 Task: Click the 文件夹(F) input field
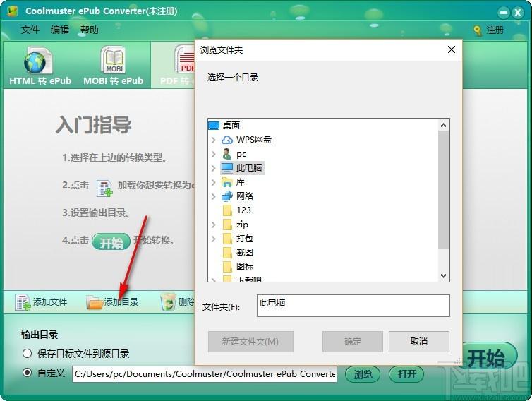tap(353, 306)
